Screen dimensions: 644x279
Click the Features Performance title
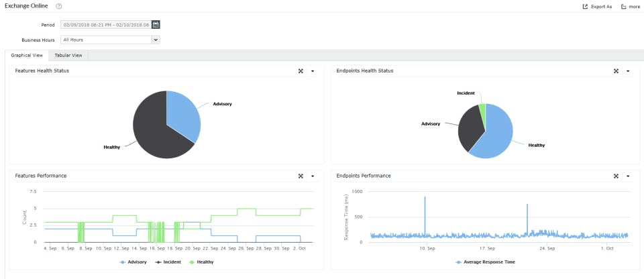(x=41, y=176)
